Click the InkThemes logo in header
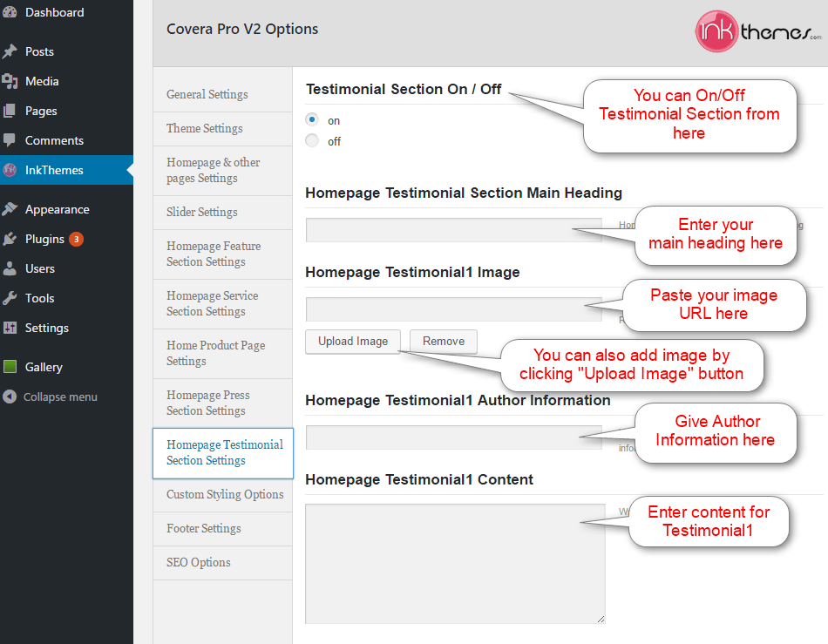Viewport: 828px width, 644px height. pos(758,31)
